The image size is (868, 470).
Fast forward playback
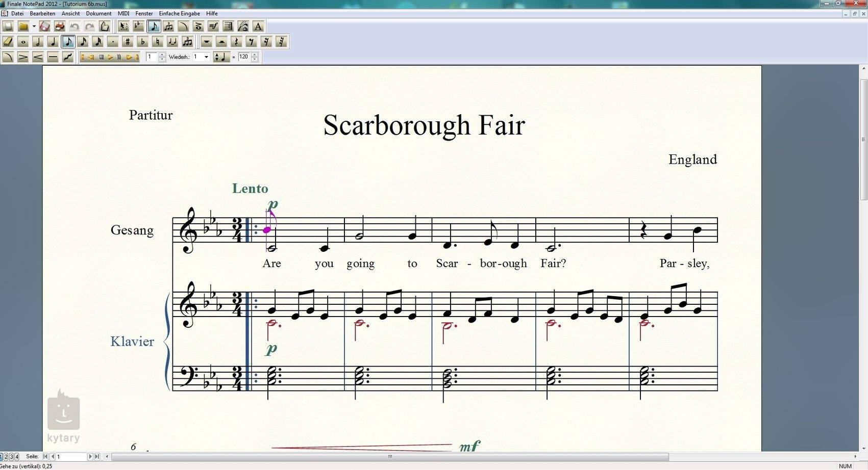coord(129,57)
